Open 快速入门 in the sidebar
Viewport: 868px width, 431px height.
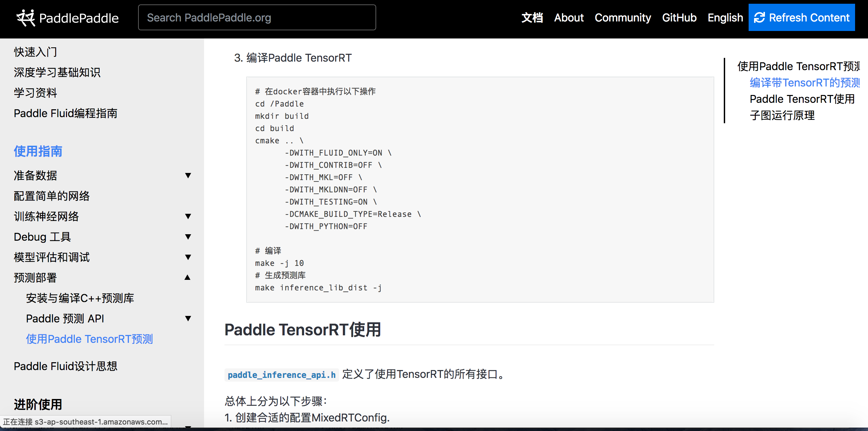35,52
